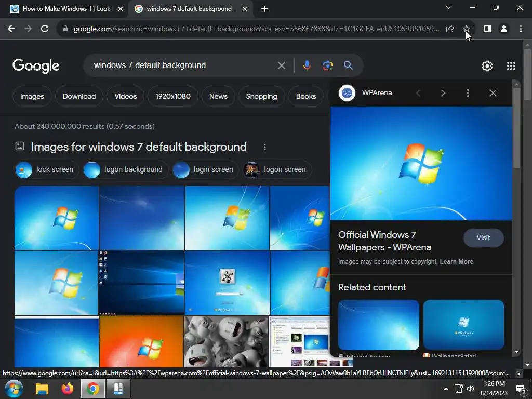Open Chrome's three-dot menu
Viewport: 532px width, 399px height.
[521, 29]
